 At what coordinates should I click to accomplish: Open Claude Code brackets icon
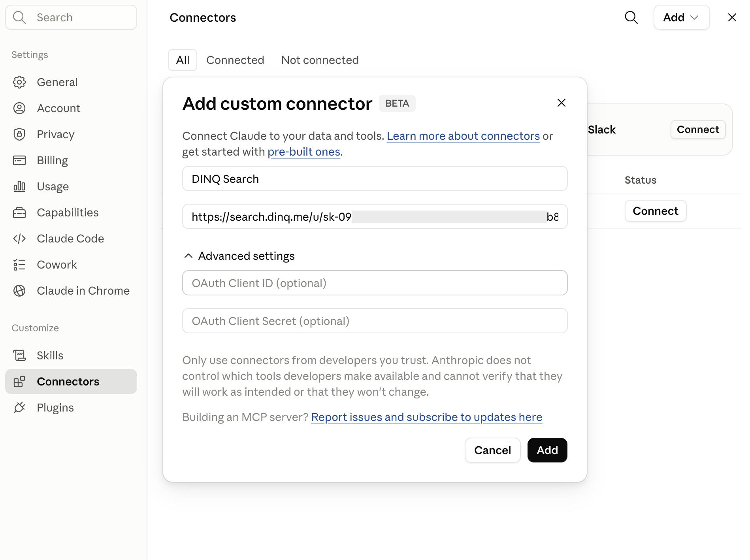(19, 239)
